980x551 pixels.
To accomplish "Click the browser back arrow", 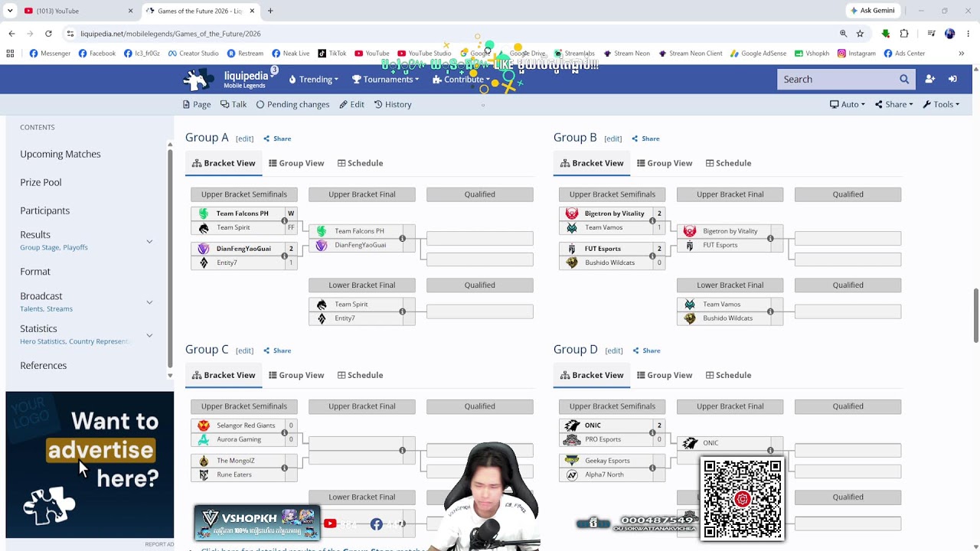I will 11,34.
